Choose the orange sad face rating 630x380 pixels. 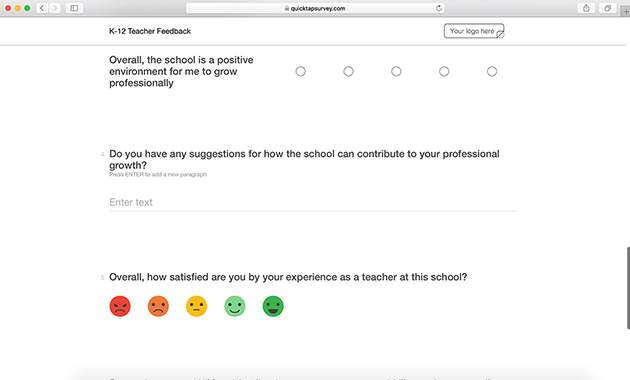coord(158,306)
